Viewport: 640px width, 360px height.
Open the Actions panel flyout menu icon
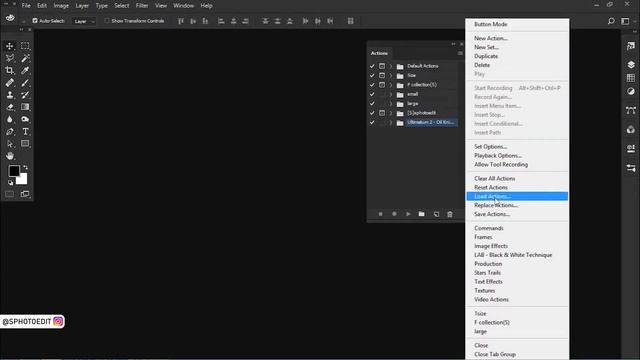(460, 53)
